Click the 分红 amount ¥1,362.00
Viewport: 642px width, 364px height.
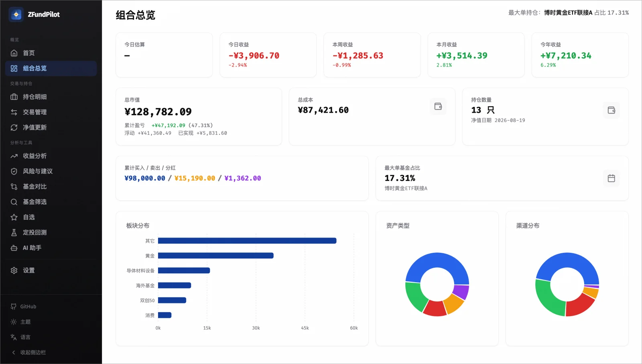243,178
